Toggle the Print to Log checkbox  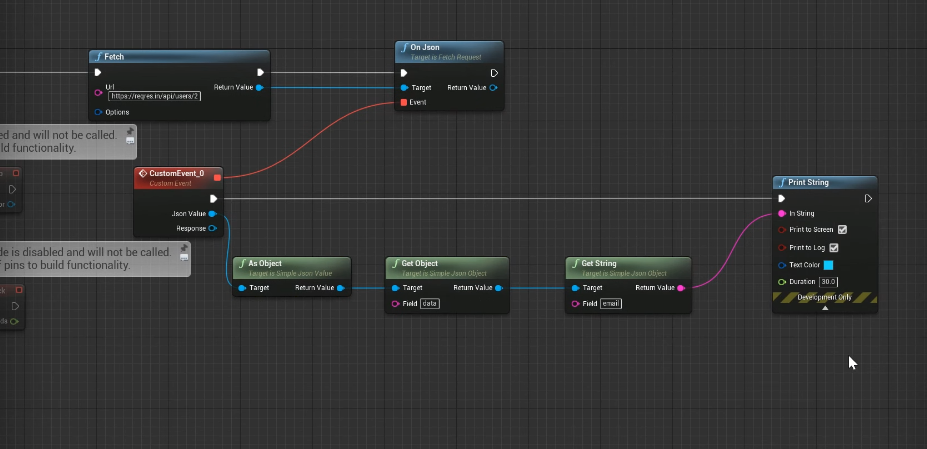tap(834, 247)
